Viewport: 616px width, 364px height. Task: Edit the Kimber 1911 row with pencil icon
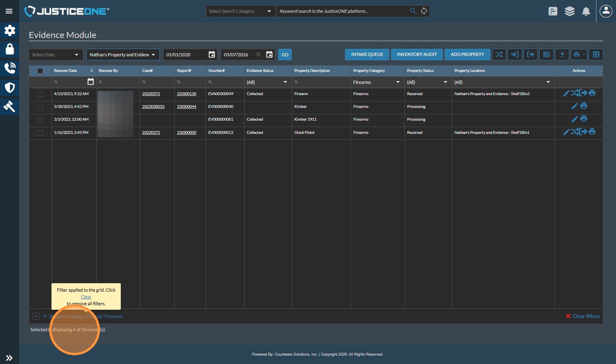pyautogui.click(x=574, y=119)
